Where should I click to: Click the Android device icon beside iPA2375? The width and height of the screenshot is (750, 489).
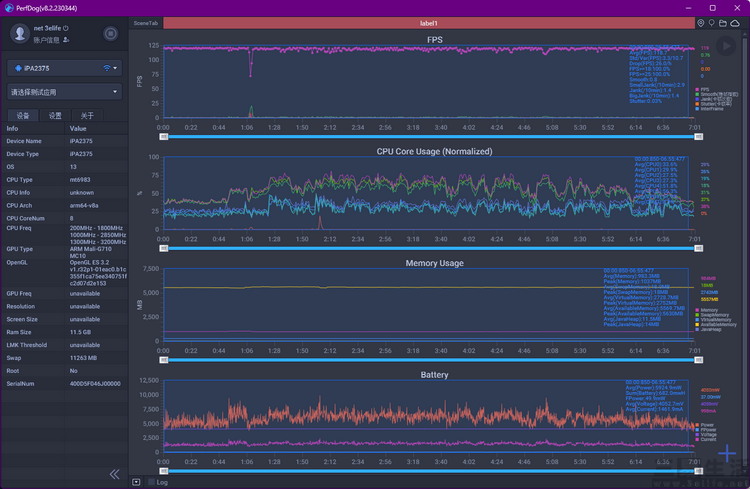pyautogui.click(x=18, y=68)
